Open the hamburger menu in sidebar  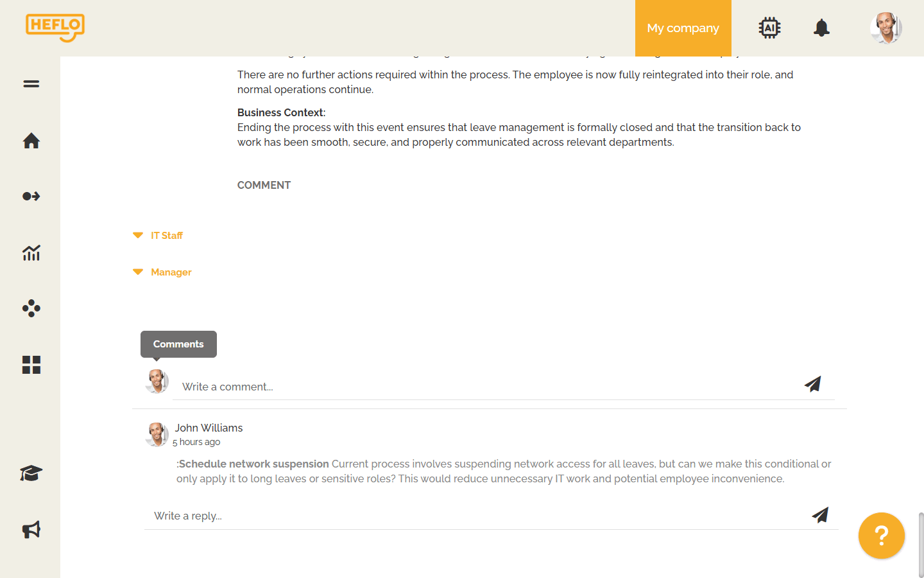[x=31, y=84]
